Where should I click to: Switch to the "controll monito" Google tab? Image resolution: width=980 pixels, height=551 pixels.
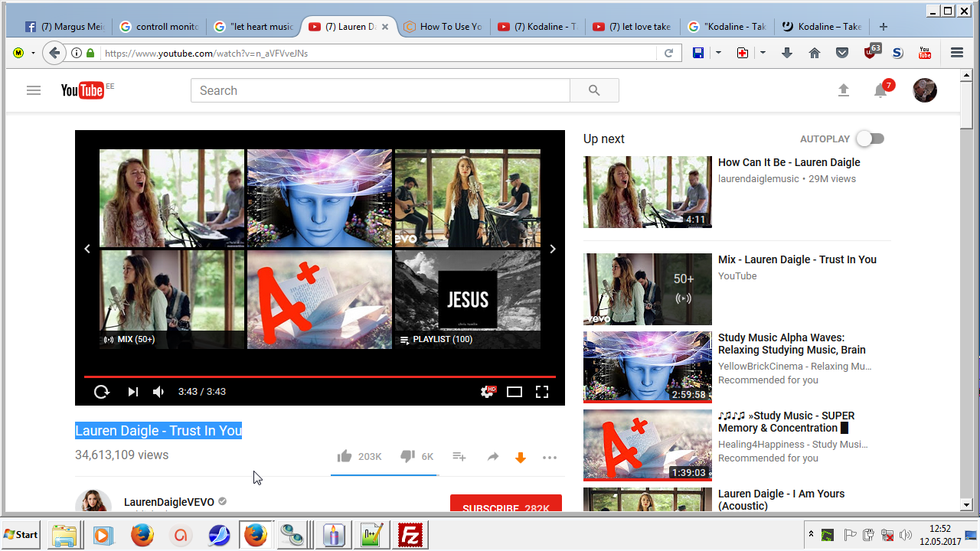[159, 27]
